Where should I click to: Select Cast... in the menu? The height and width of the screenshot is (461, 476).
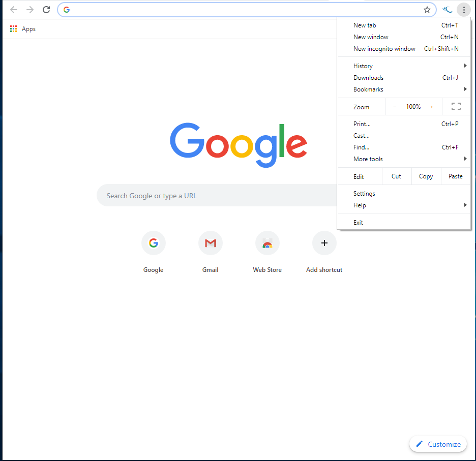404,136
